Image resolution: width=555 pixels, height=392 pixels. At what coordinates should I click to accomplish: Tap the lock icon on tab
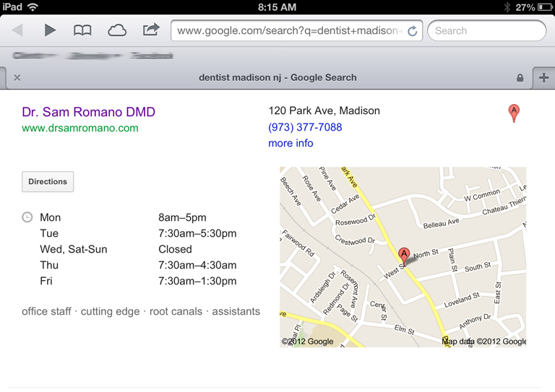coord(520,78)
